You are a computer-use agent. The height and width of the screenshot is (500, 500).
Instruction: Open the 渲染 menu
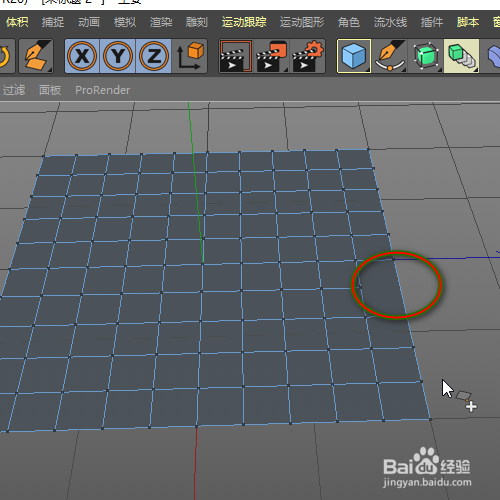click(x=161, y=22)
